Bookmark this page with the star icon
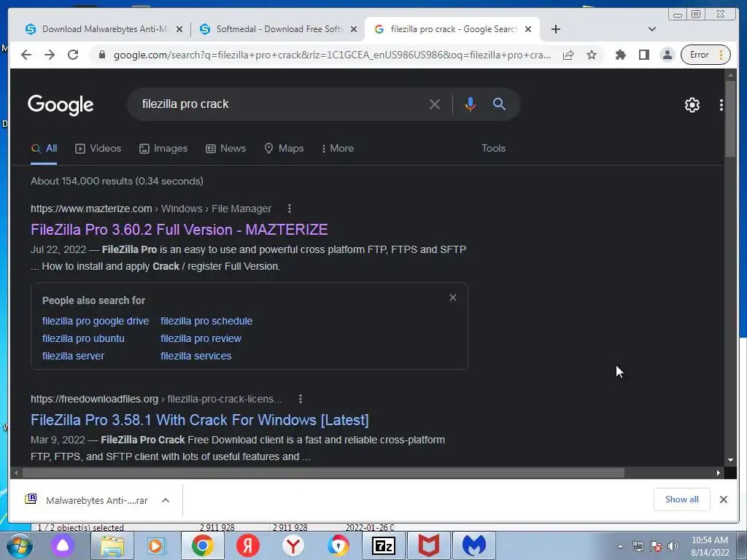Screen dimensions: 747x560 point(592,55)
